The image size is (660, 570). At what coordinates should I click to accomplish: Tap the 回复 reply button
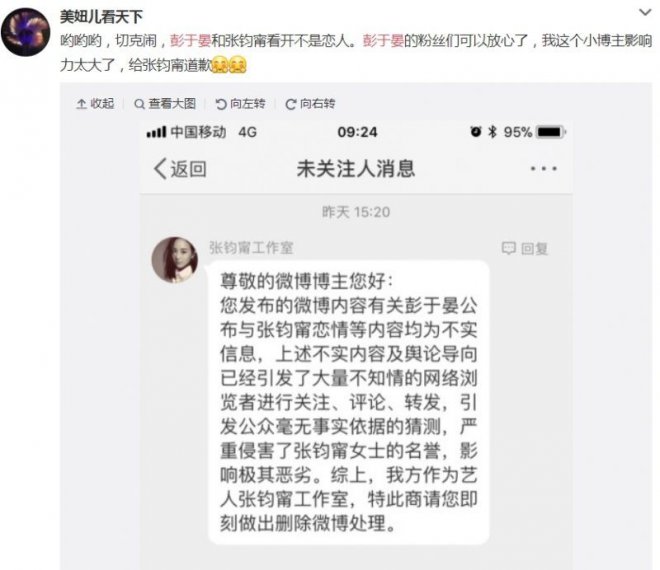click(525, 248)
